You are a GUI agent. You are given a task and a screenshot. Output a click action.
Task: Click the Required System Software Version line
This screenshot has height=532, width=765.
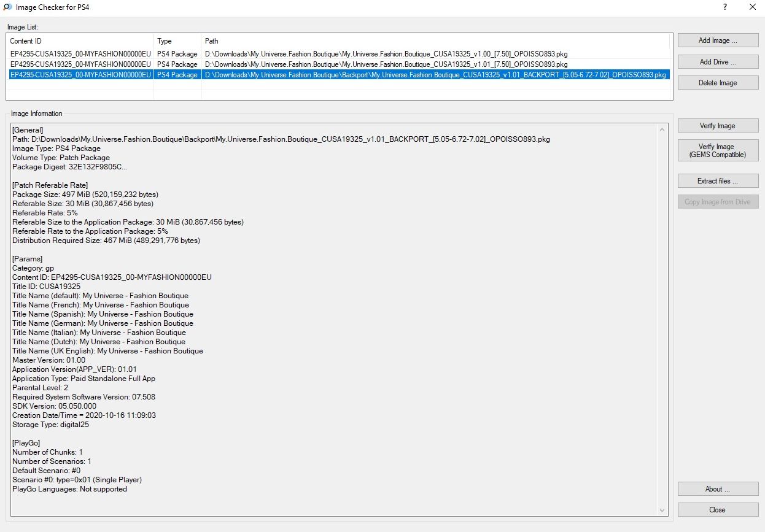click(x=83, y=397)
